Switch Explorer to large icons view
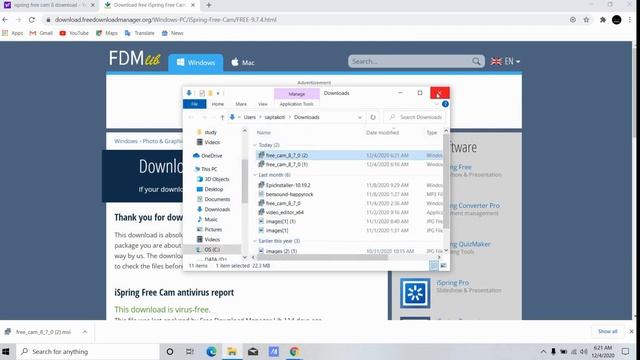Viewport: 640px width, 360px height. [x=443, y=266]
